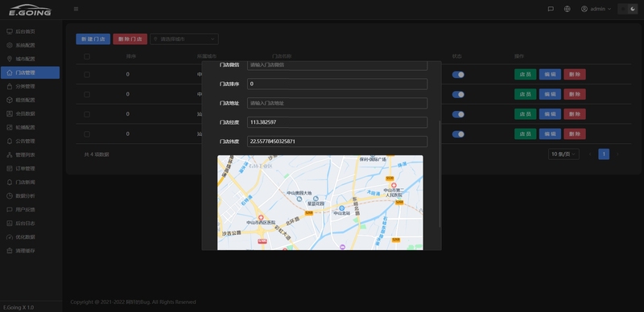
Task: Open the 请选择城市 city dropdown
Action: [184, 39]
